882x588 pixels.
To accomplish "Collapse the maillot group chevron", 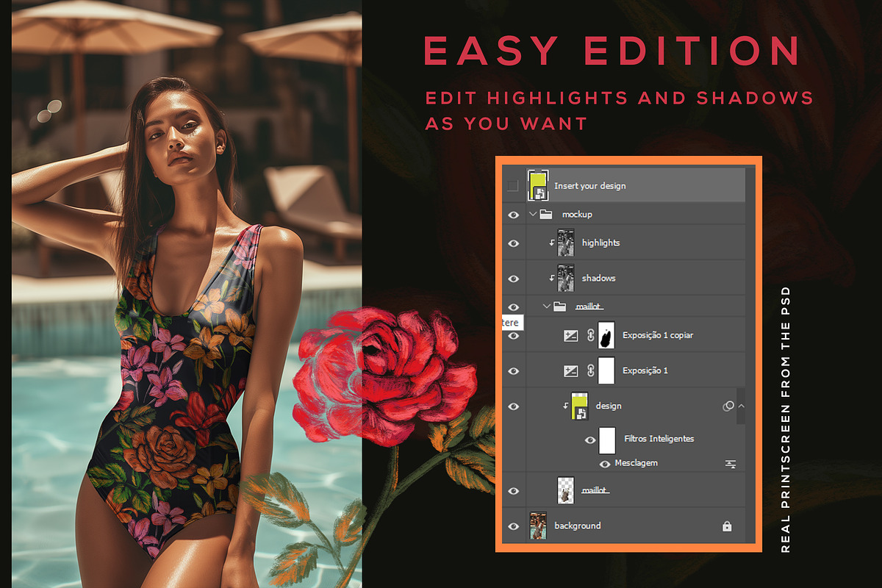I will pyautogui.click(x=546, y=306).
